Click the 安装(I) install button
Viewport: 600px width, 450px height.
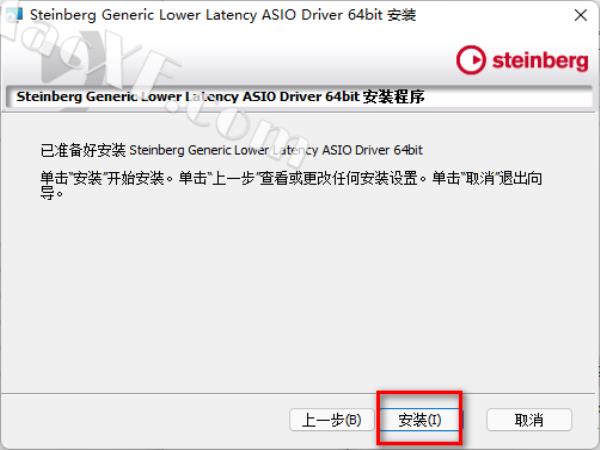pos(420,420)
